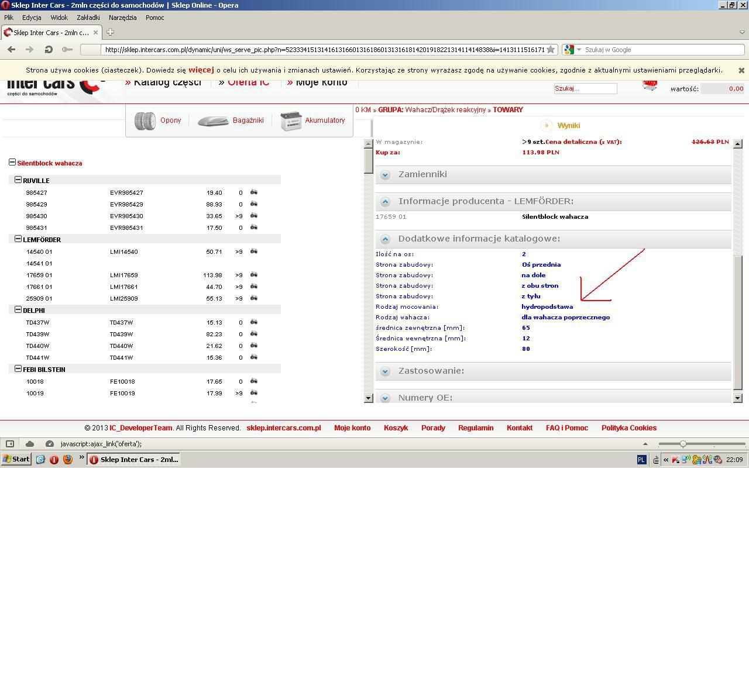Click binoculars icon for LEMFÖRDER 17661 01

click(254, 287)
